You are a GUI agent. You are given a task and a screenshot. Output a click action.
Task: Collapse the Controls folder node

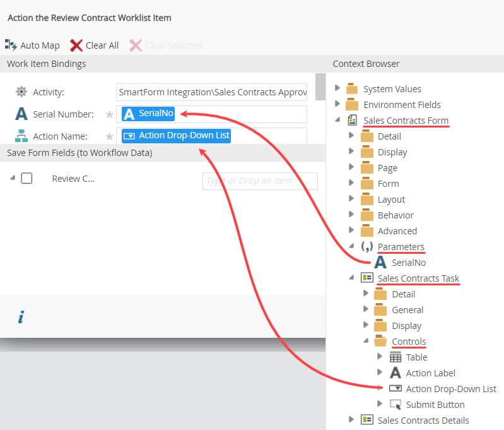tap(366, 340)
